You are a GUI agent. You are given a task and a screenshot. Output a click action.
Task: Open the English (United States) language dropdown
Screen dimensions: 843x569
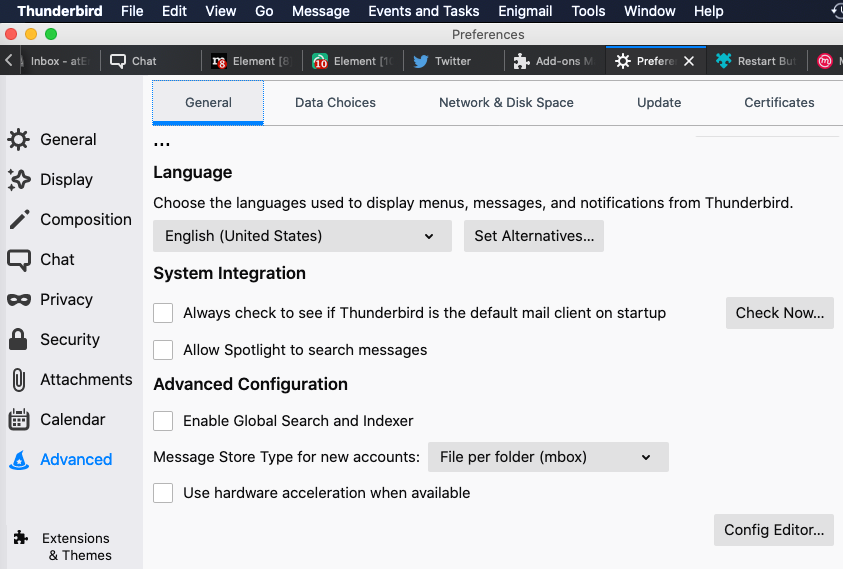[x=302, y=236]
